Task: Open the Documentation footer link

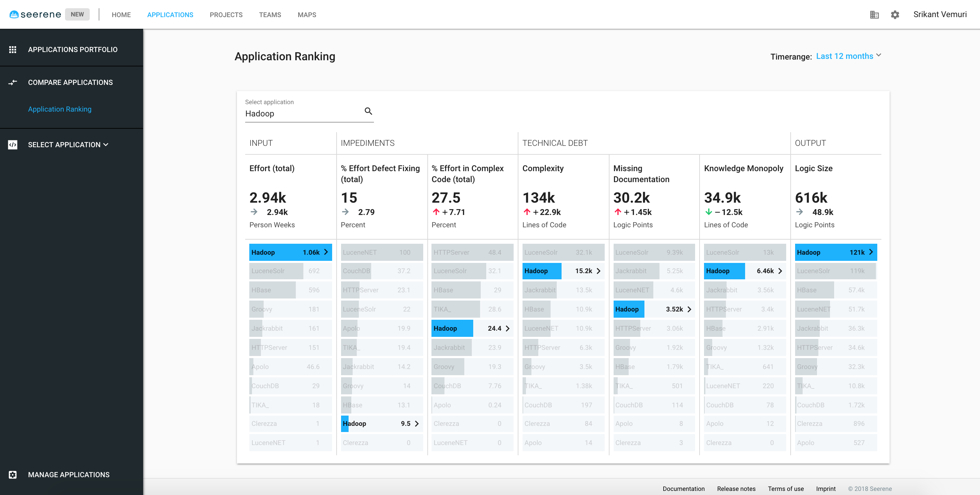Action: (683, 488)
